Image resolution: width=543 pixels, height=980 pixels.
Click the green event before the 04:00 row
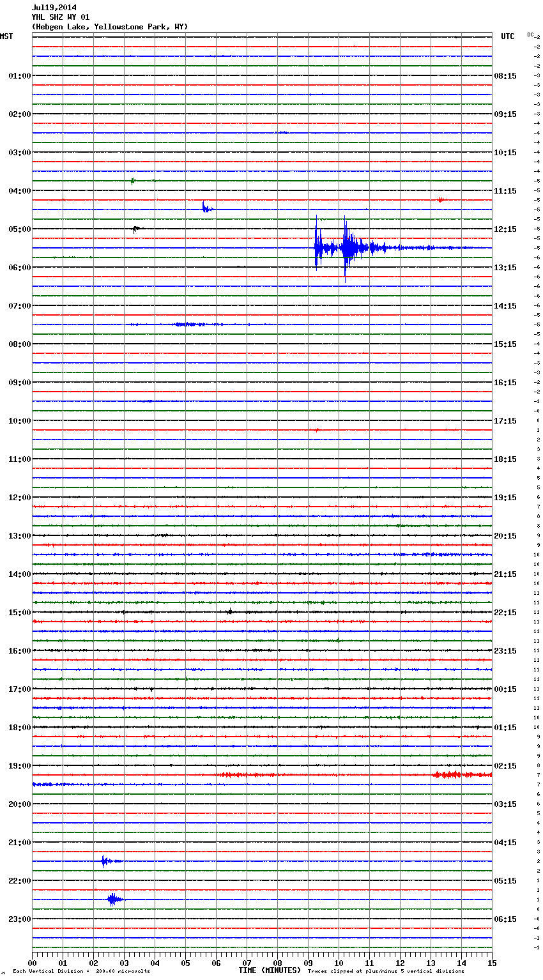click(132, 181)
